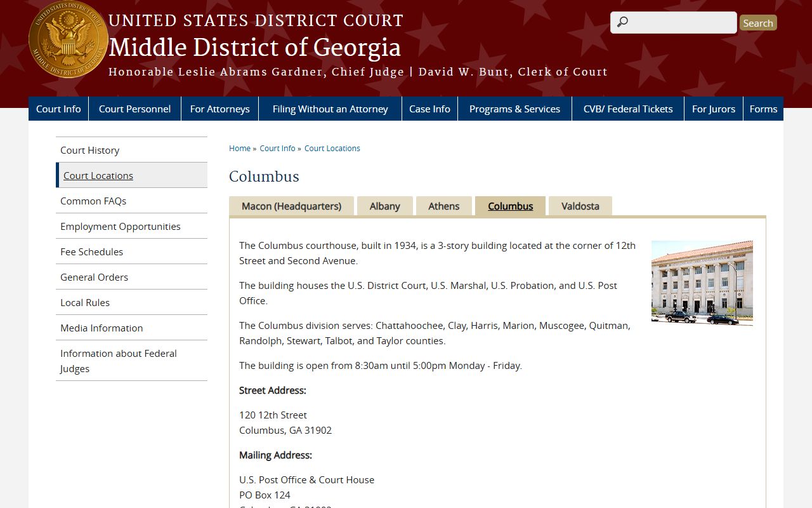Open the Court Personnel menu
This screenshot has height=508, width=812.
tap(134, 109)
